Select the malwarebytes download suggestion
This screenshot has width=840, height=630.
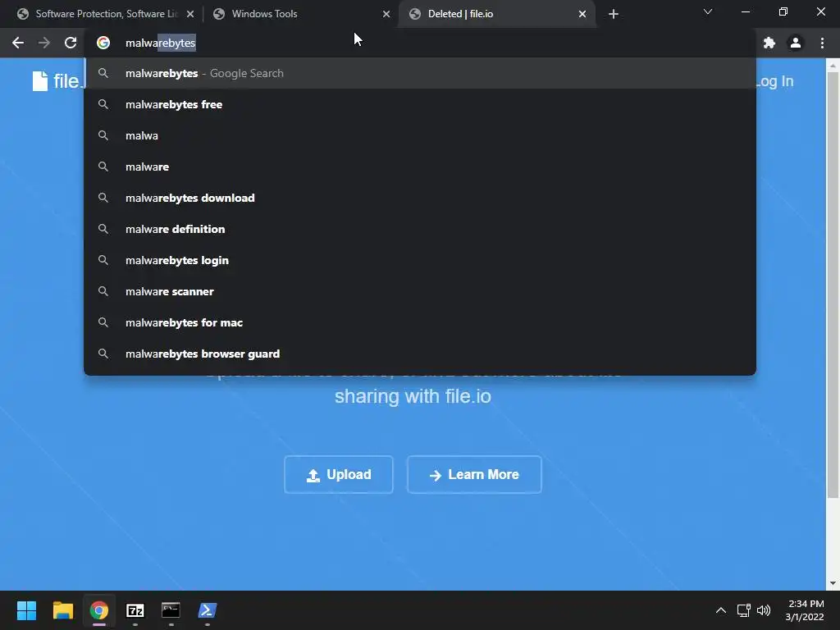point(420,198)
